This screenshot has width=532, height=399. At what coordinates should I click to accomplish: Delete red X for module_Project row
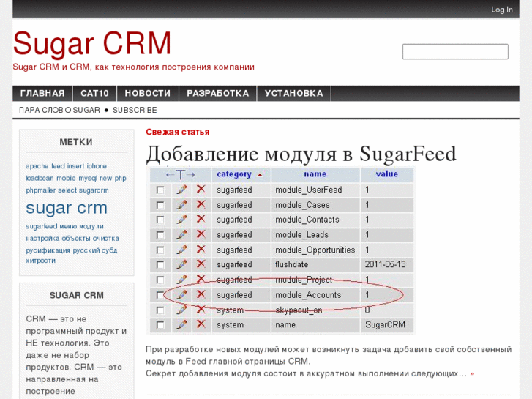(x=201, y=279)
